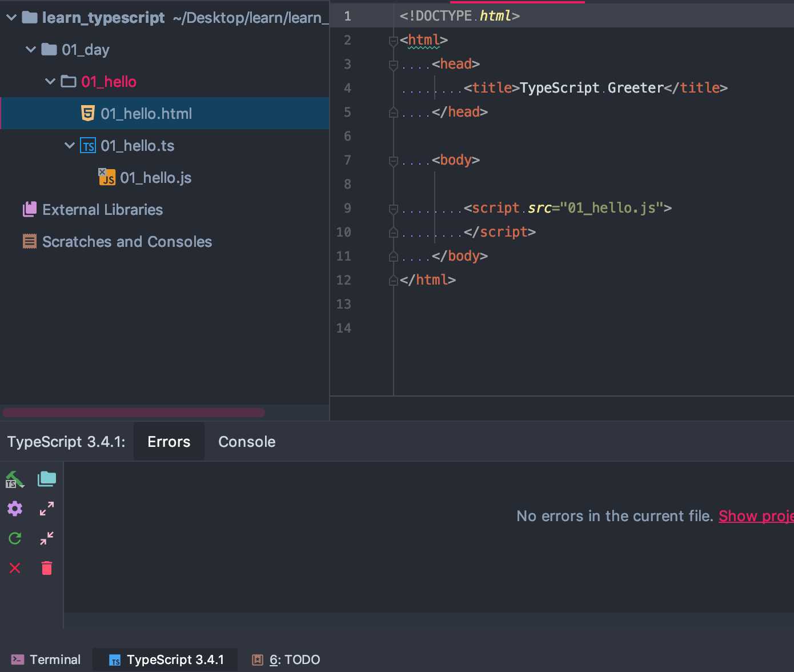Open the 6: TODO tool window
Viewport: 794px width, 672px height.
coord(286,659)
